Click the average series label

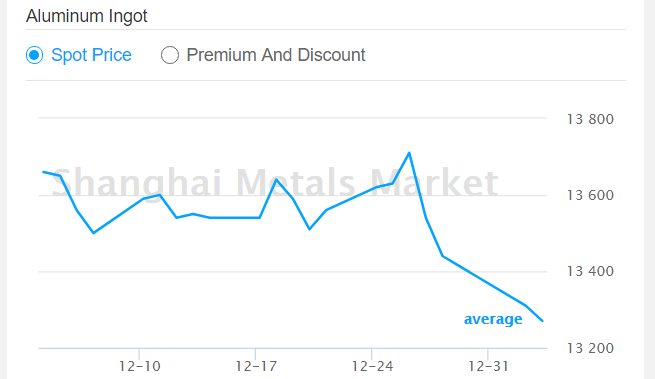pyautogui.click(x=493, y=319)
